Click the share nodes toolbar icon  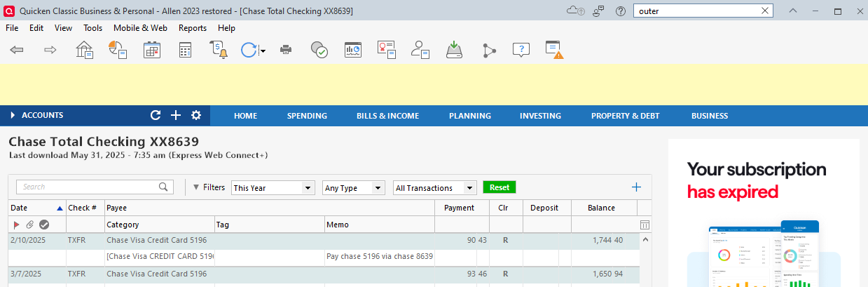pos(488,50)
